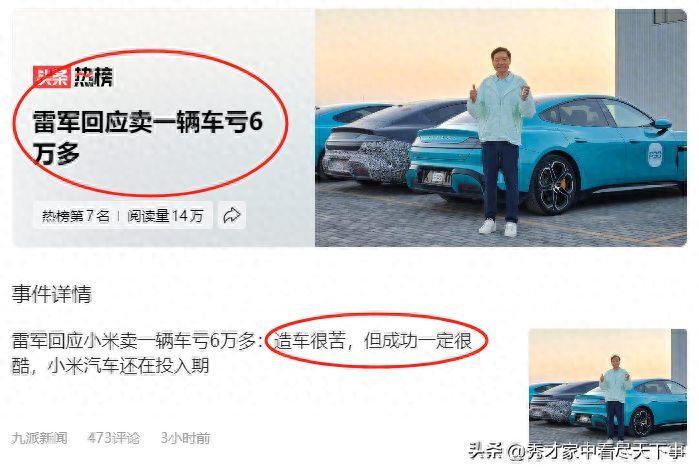This screenshot has width=699, height=473.
Task: Click the 热榜 label next to logo
Action: [94, 77]
